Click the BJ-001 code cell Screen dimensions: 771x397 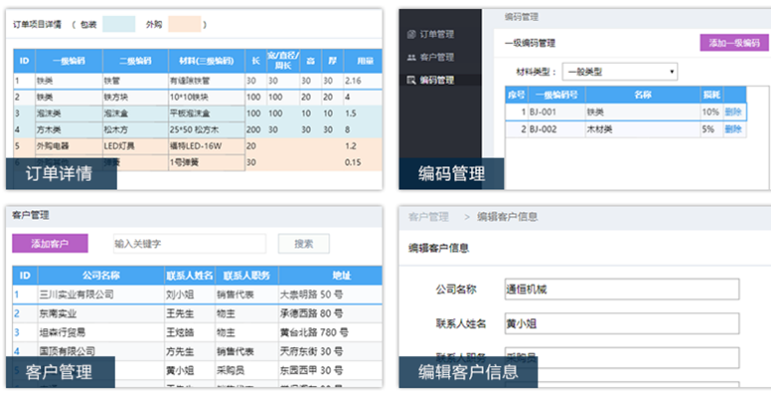click(557, 112)
